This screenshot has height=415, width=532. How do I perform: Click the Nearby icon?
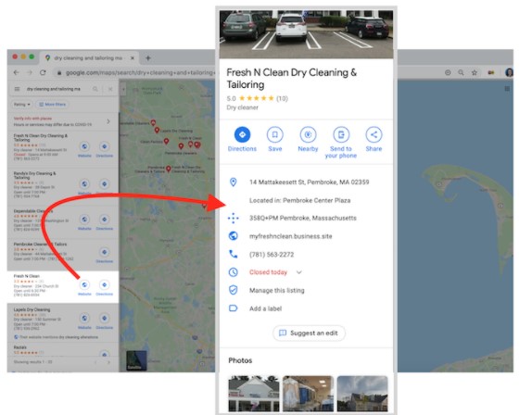point(308,135)
